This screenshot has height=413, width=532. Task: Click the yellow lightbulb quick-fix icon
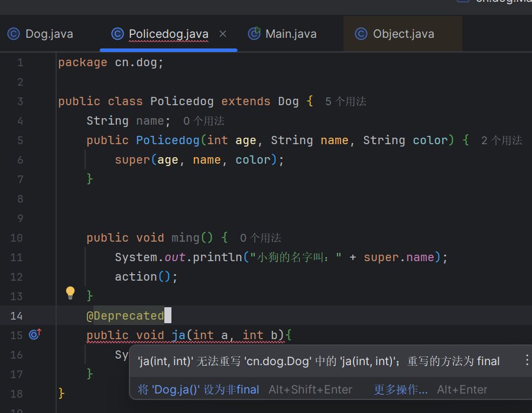click(x=70, y=292)
